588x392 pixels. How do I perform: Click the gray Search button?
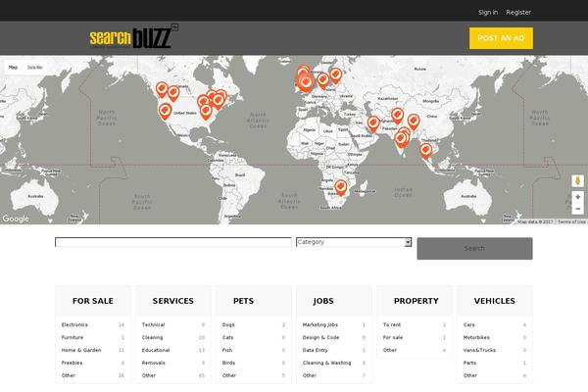click(x=474, y=248)
